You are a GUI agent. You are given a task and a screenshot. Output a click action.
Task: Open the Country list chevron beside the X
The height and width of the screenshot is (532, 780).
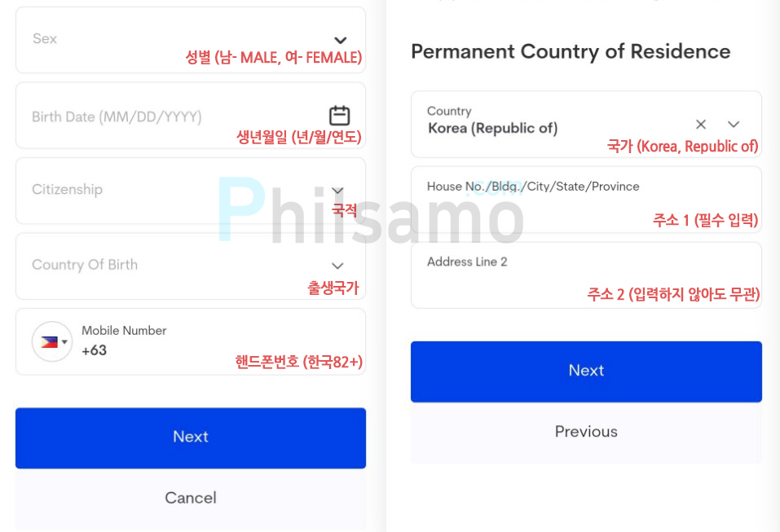coord(734,125)
